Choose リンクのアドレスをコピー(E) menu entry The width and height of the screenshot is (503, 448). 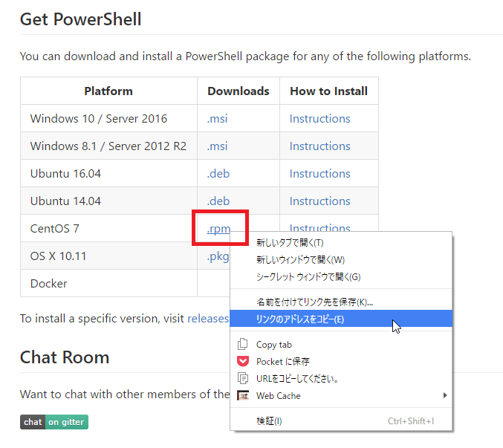click(341, 319)
